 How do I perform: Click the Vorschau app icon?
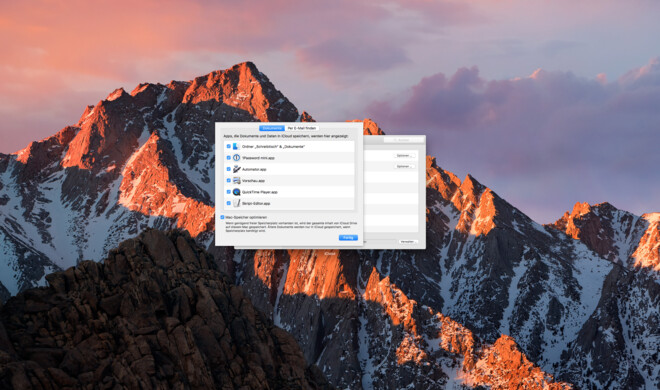click(x=237, y=180)
